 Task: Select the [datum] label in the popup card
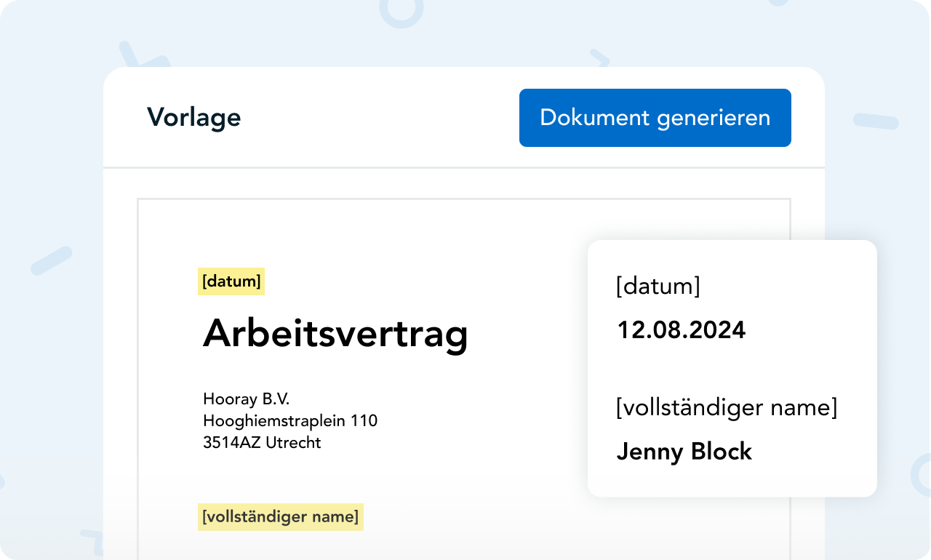(658, 287)
